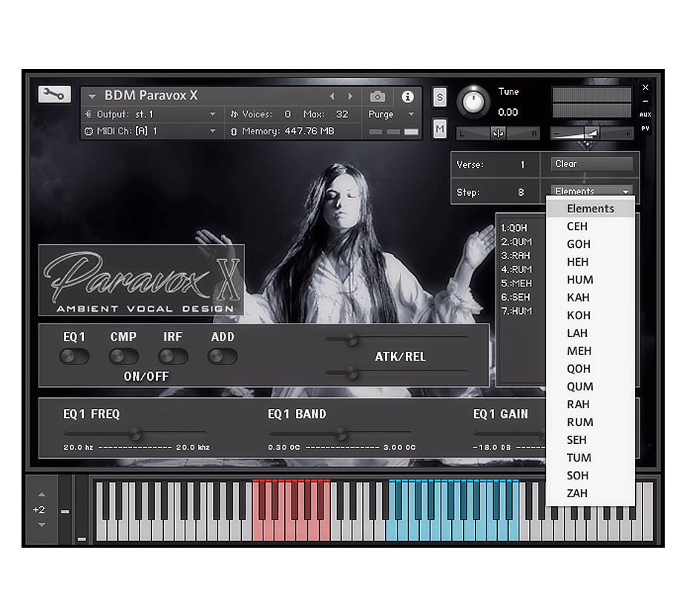Toggle the CMP compressor switch
Image resolution: width=687 pixels, height=616 pixels.
click(x=123, y=356)
